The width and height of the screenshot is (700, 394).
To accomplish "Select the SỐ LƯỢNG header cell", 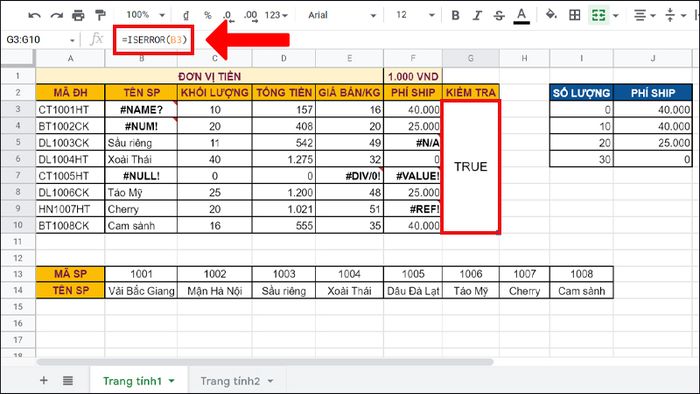I will coord(582,92).
